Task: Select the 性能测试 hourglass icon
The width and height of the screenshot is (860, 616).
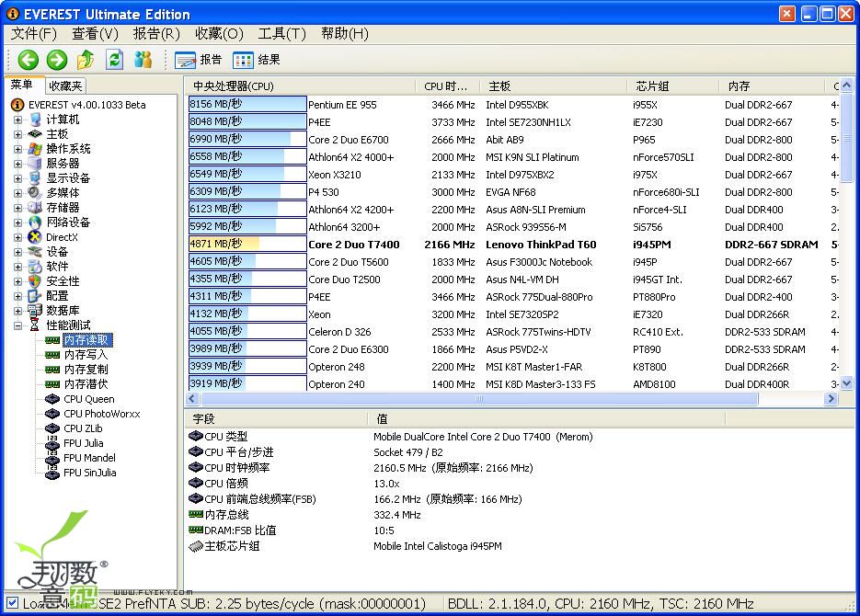Action: point(35,325)
